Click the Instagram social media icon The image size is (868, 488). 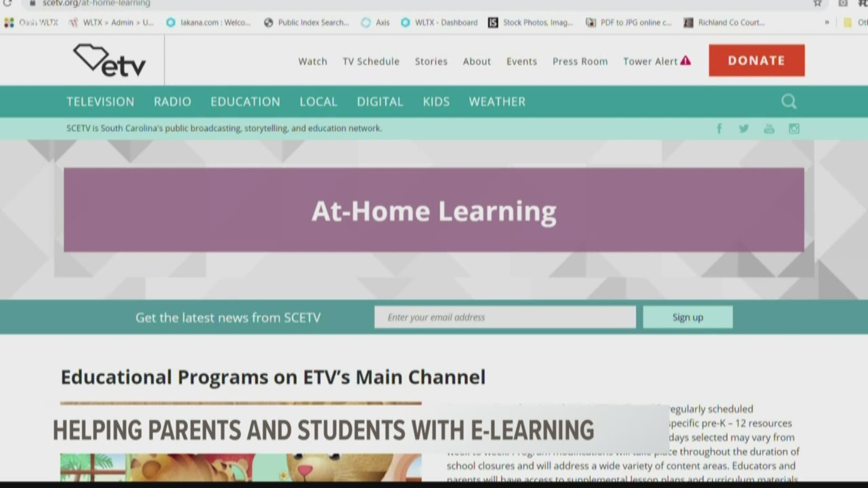794,128
